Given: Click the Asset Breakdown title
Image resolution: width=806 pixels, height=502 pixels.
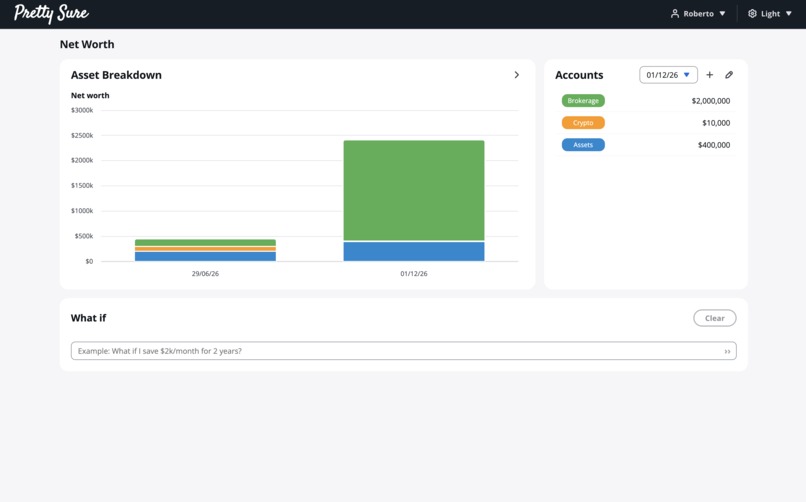Looking at the screenshot, I should tap(116, 75).
